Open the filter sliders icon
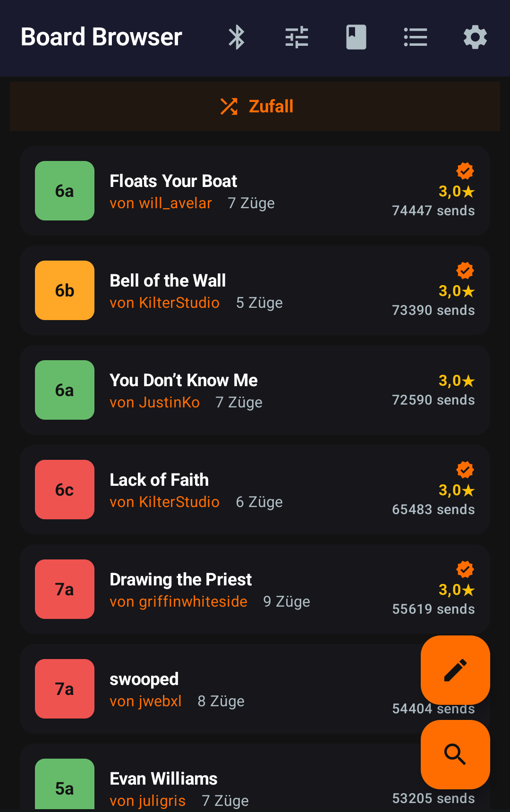The height and width of the screenshot is (812, 510). (x=297, y=37)
